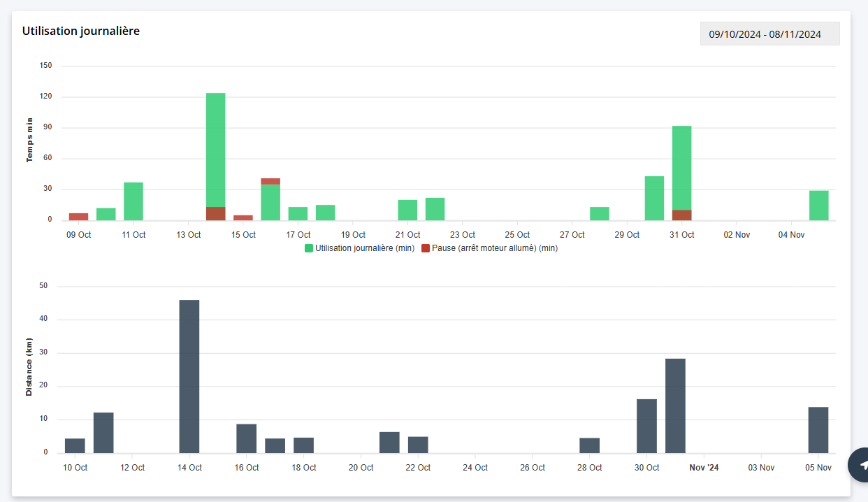Viewport: 868px width, 502px height.
Task: Select the green usage bar for 11 Oct
Action: pyautogui.click(x=133, y=201)
